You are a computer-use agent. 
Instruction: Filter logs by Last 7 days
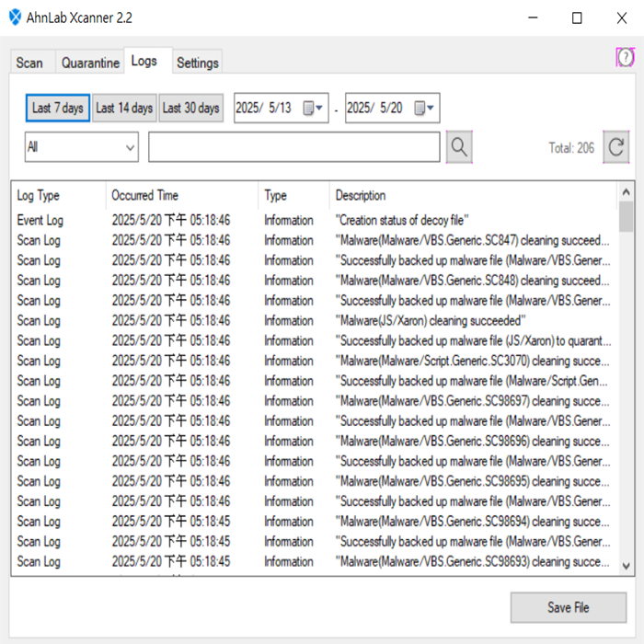(x=58, y=108)
